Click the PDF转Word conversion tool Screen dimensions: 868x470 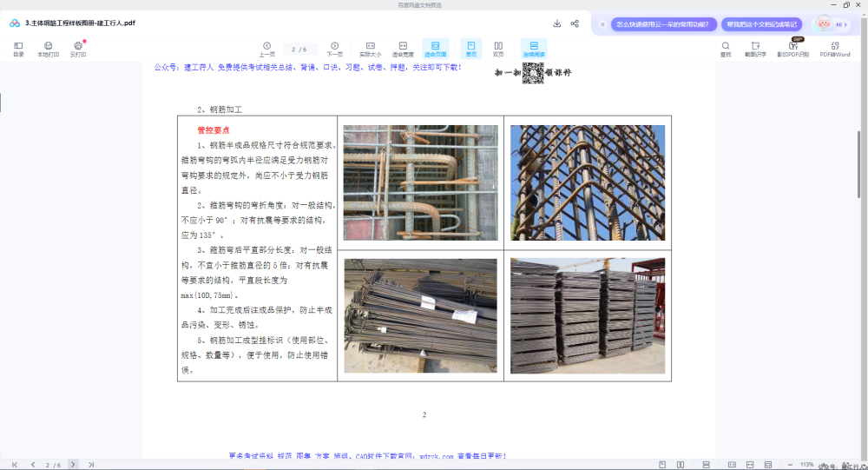(835, 49)
